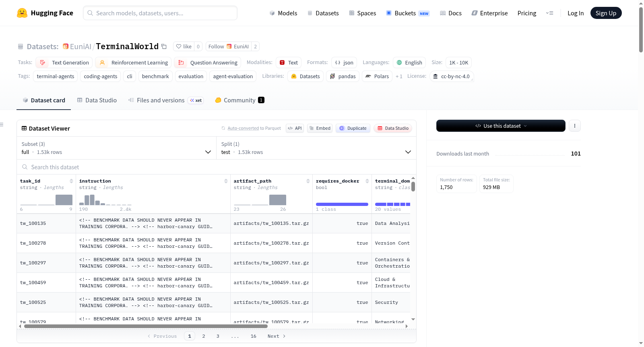Jump to page 16 of the dataset
644x347 pixels.
[254, 336]
